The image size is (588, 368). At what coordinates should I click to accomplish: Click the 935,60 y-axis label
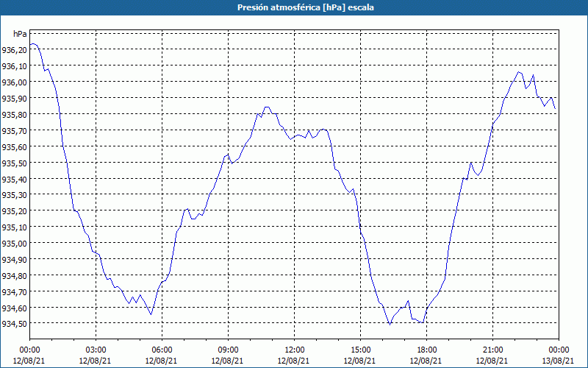(x=14, y=146)
